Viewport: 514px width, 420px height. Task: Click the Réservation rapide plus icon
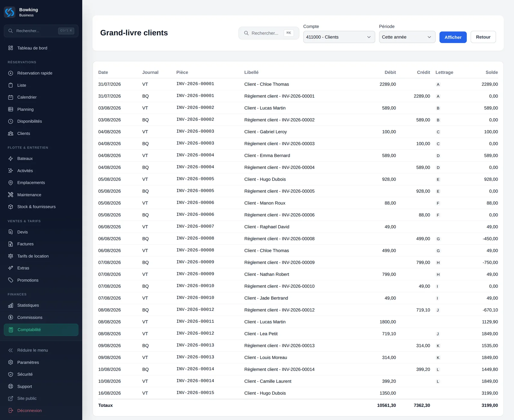coord(11,73)
